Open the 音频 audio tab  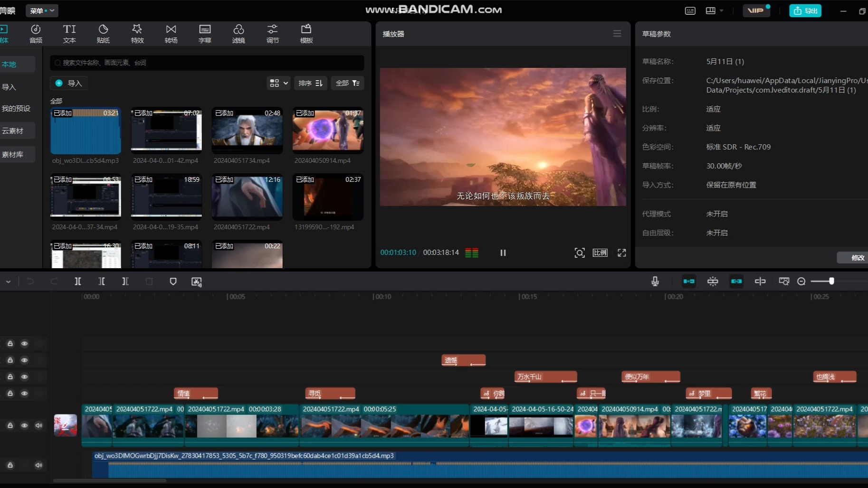[x=36, y=34]
